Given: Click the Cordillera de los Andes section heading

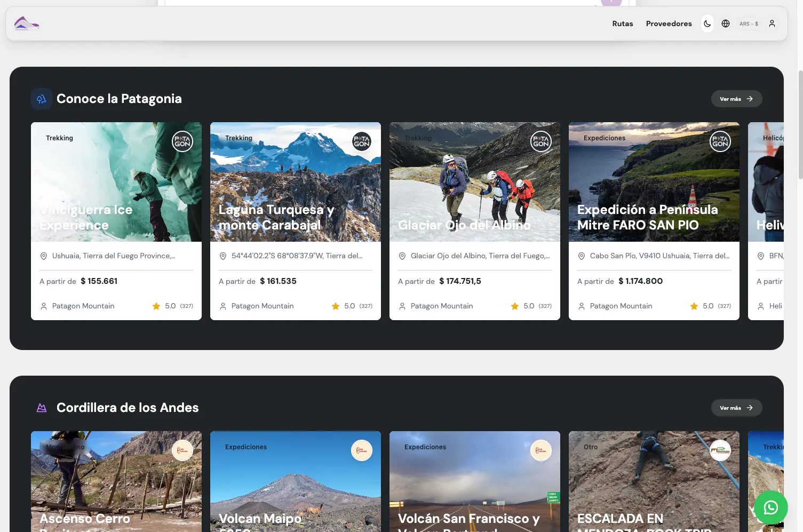Looking at the screenshot, I should coord(128,408).
